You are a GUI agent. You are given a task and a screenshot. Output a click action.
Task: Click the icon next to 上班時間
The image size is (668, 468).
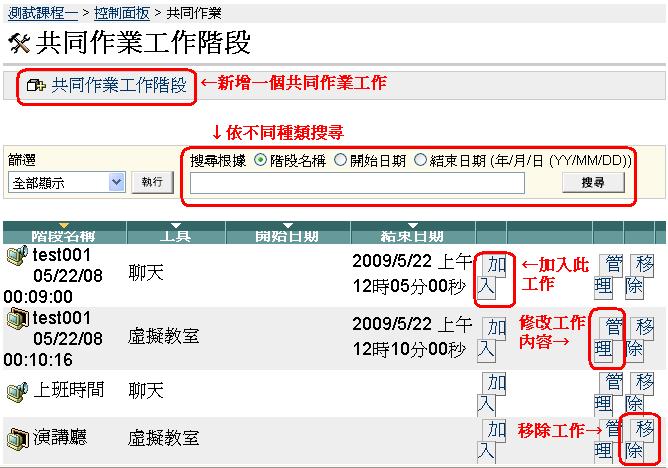click(16, 389)
